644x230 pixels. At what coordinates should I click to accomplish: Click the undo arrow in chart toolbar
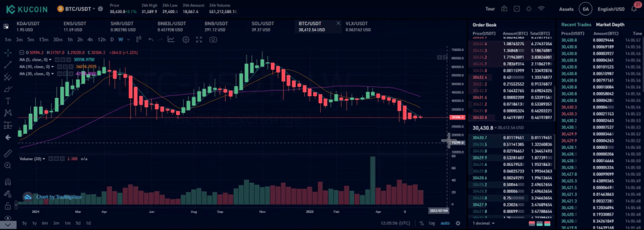[x=151, y=40]
